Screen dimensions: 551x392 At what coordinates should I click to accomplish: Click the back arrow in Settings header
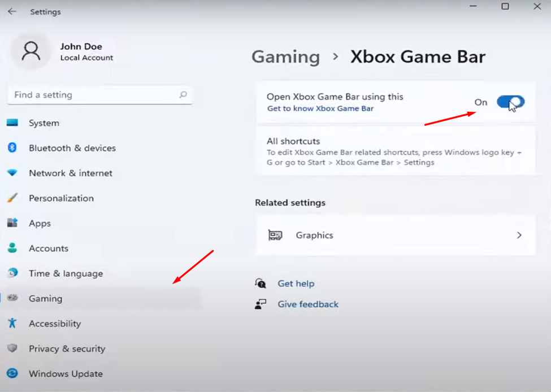point(12,12)
